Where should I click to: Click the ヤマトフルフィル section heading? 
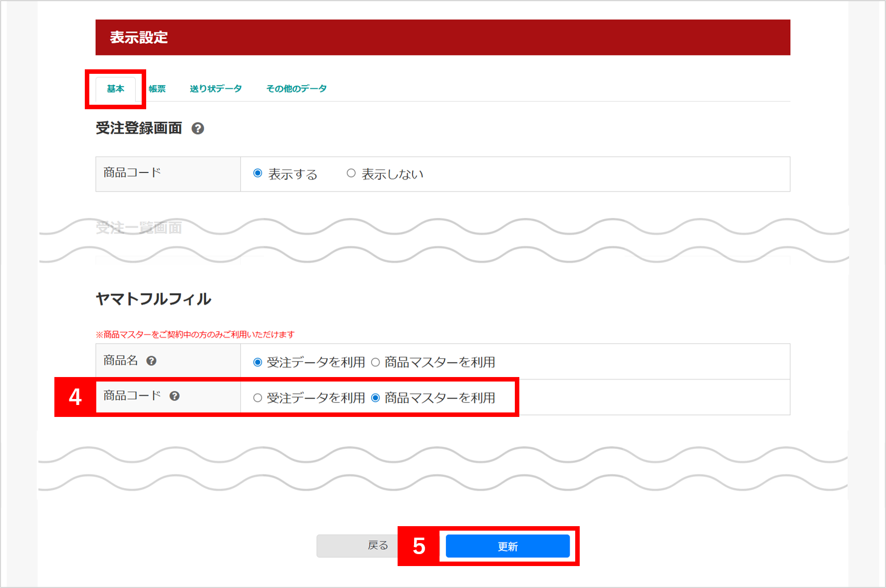tap(153, 299)
